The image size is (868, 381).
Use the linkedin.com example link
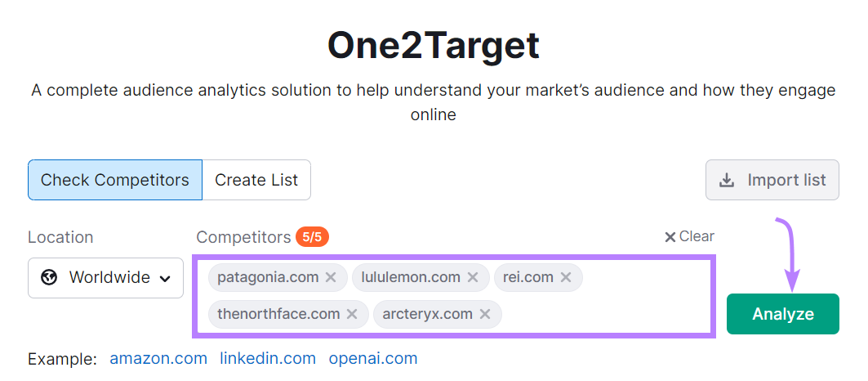pyautogui.click(x=268, y=358)
